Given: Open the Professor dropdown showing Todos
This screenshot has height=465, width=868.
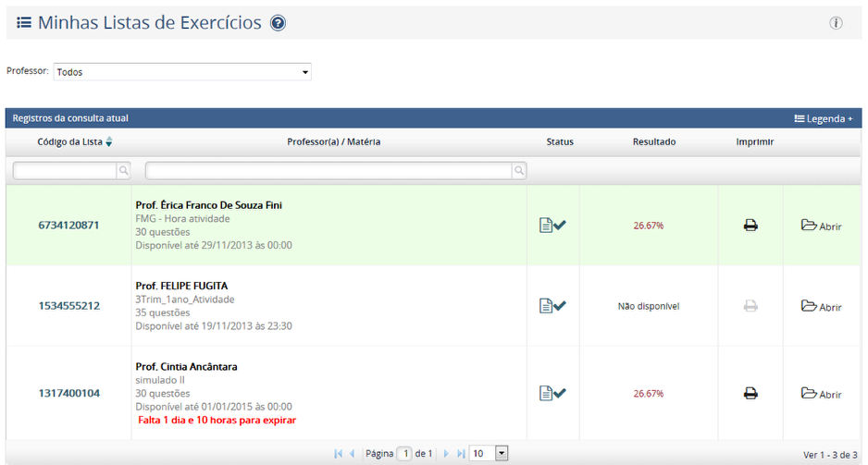Looking at the screenshot, I should pos(182,72).
